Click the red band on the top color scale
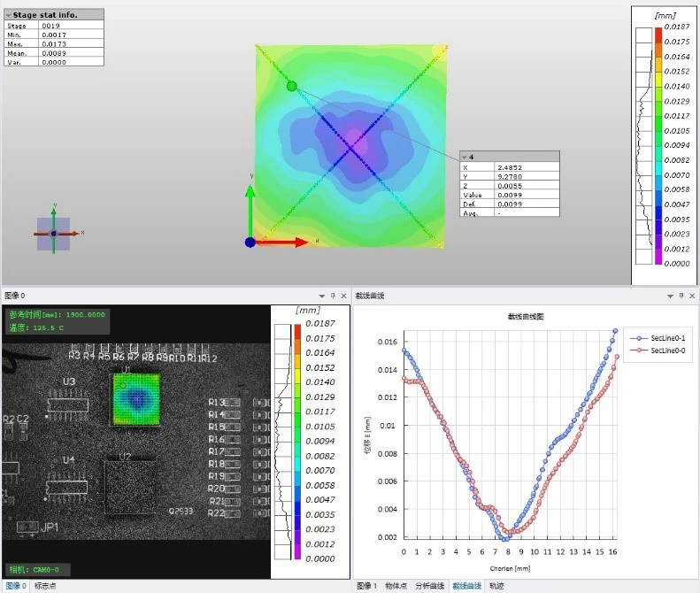The width and height of the screenshot is (700, 593). coord(658,35)
